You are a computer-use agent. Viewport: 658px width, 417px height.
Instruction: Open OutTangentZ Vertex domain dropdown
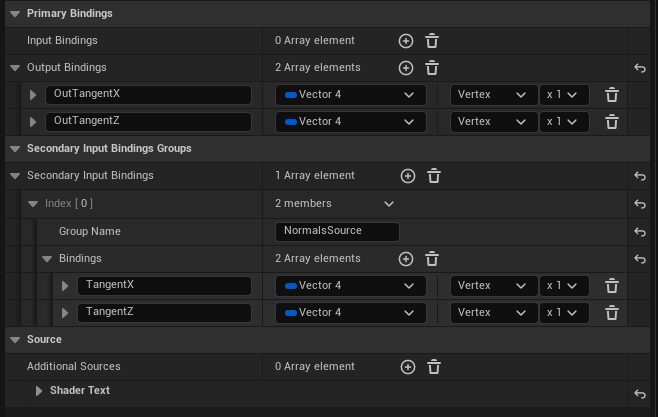[x=491, y=122]
